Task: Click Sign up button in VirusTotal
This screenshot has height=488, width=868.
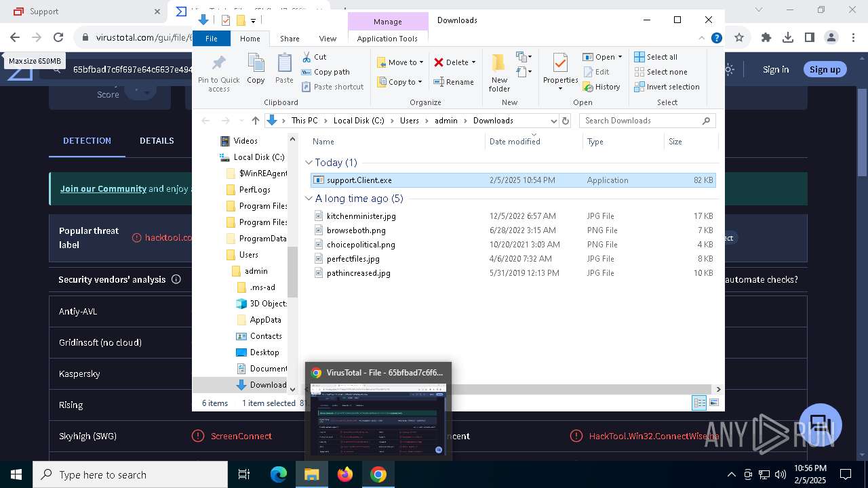Action: (x=825, y=69)
